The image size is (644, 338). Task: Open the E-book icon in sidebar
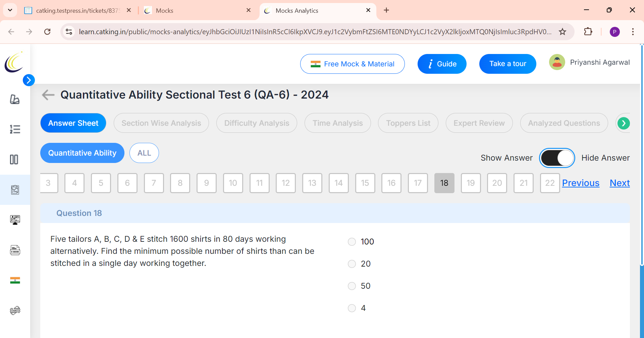[15, 250]
